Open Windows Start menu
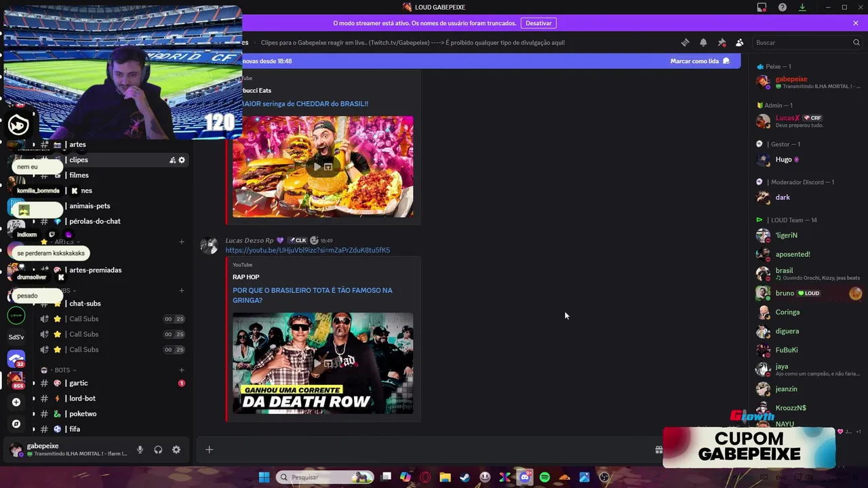The image size is (868, 488). pyautogui.click(x=264, y=477)
